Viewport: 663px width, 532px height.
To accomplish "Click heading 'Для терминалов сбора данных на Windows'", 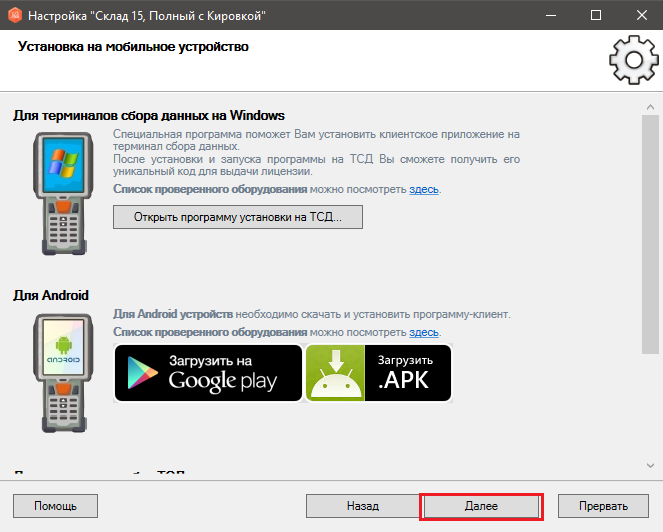I will (x=149, y=115).
